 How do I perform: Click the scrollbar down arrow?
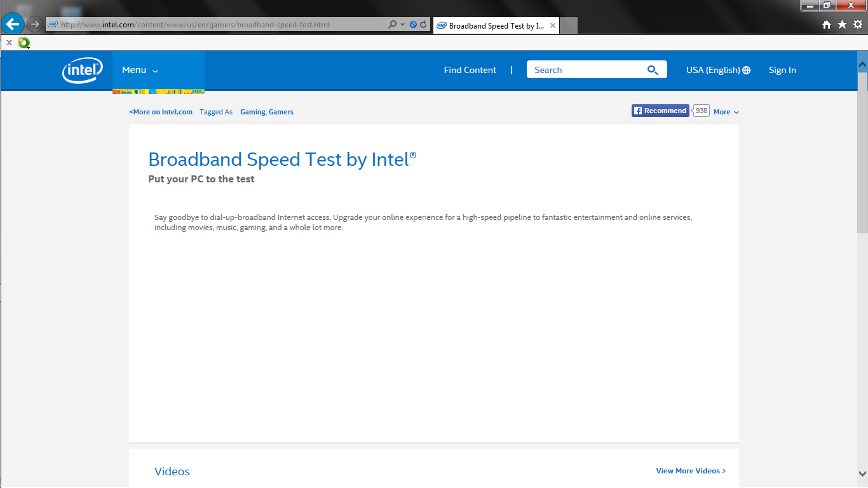click(x=862, y=473)
